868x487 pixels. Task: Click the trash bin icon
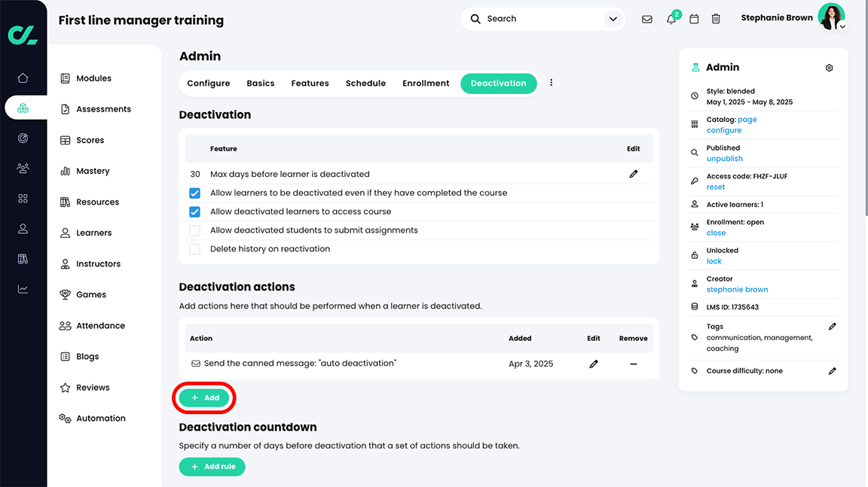(716, 20)
